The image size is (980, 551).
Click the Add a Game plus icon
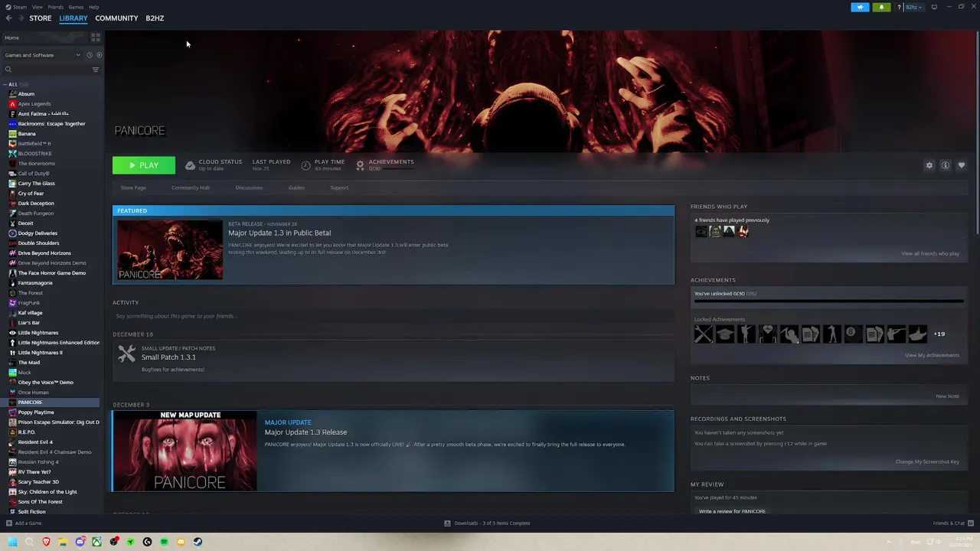[9, 523]
